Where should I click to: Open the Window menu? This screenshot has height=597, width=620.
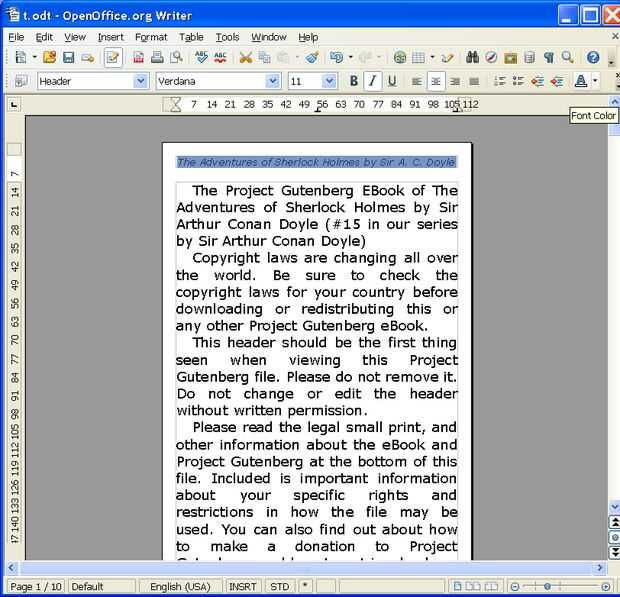pos(269,37)
